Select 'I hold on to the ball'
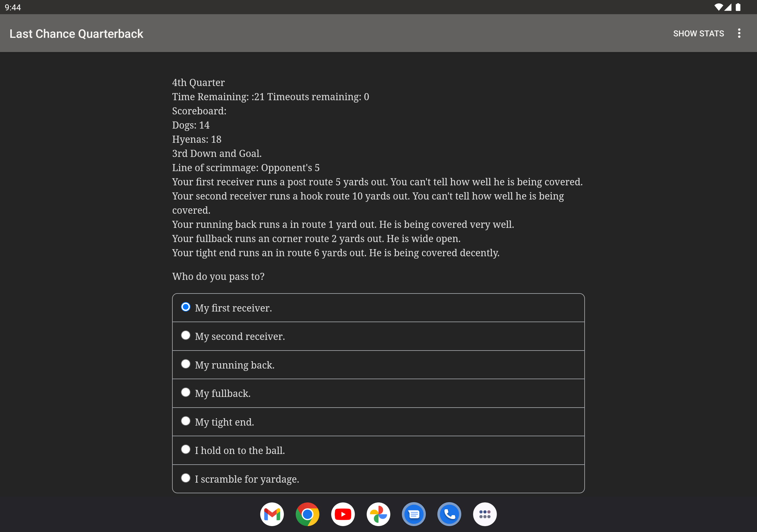757x532 pixels. coord(186,450)
